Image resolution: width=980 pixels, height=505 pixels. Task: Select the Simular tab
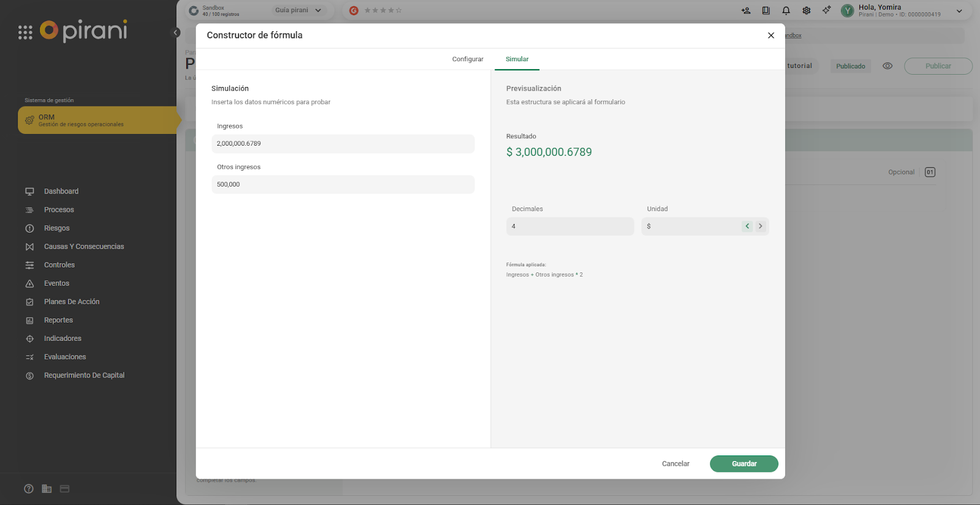(x=517, y=59)
